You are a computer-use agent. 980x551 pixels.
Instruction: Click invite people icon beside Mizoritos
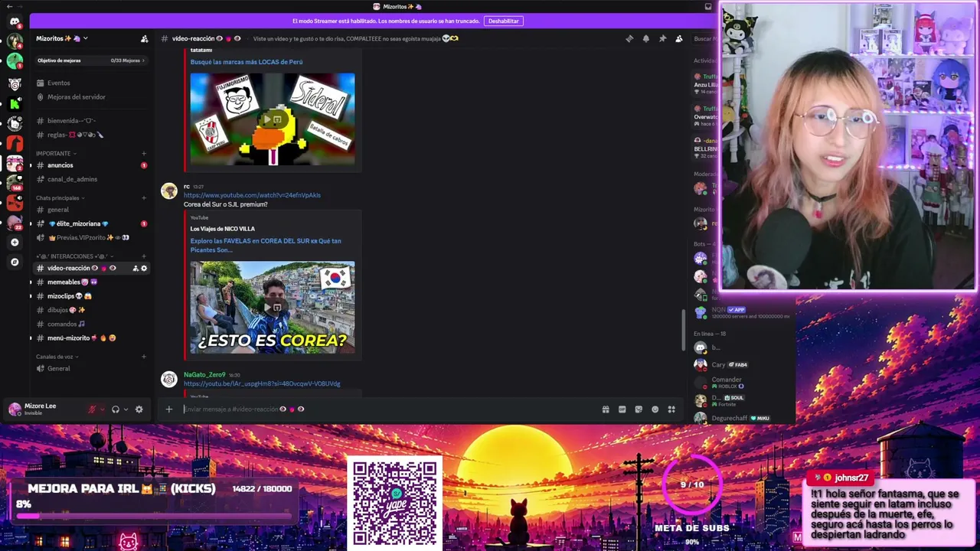pyautogui.click(x=144, y=38)
